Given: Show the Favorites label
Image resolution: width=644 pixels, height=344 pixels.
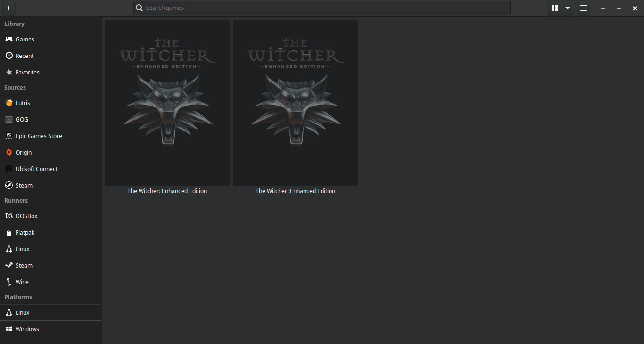Looking at the screenshot, I should (x=27, y=73).
